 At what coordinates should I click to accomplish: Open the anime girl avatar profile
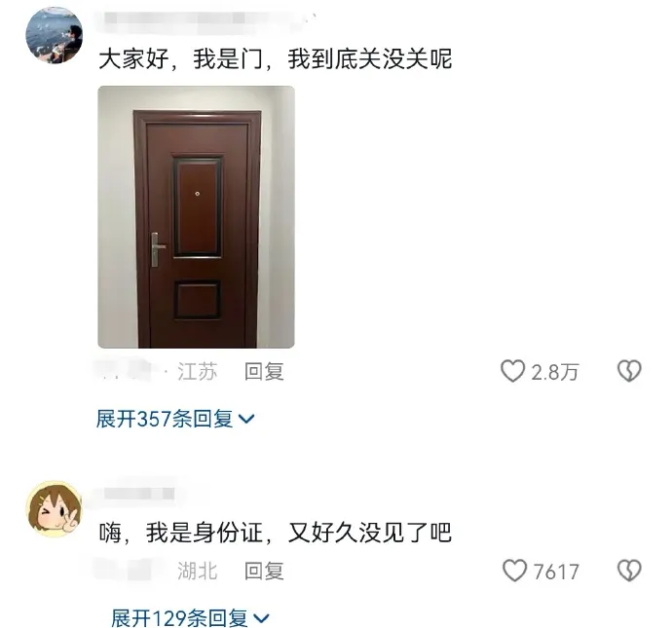coord(54,508)
